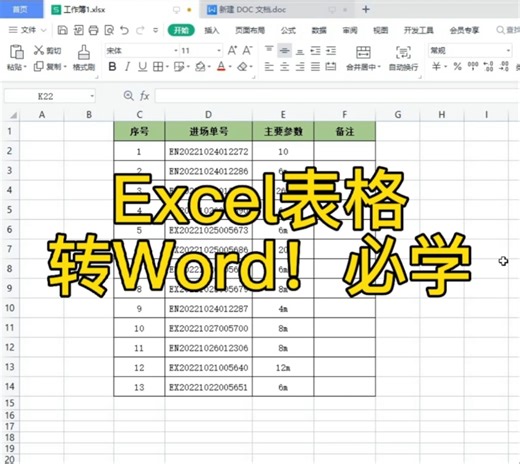520x464 pixels.
Task: Redo the last action
Action: click(140, 30)
